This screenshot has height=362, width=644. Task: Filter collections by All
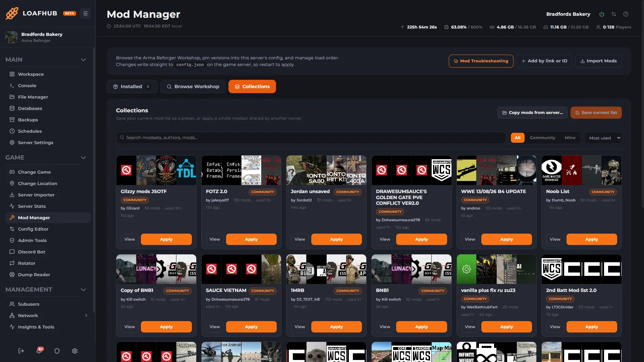coord(518,138)
